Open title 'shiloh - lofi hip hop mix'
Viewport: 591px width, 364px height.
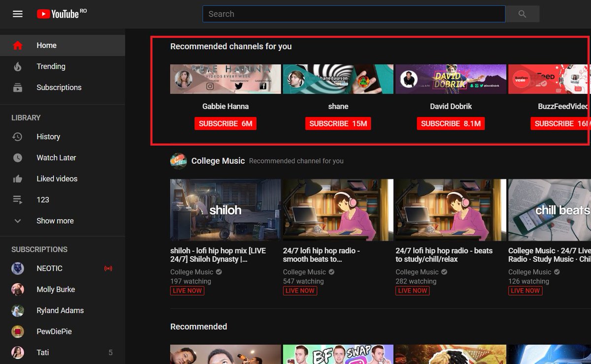(218, 255)
